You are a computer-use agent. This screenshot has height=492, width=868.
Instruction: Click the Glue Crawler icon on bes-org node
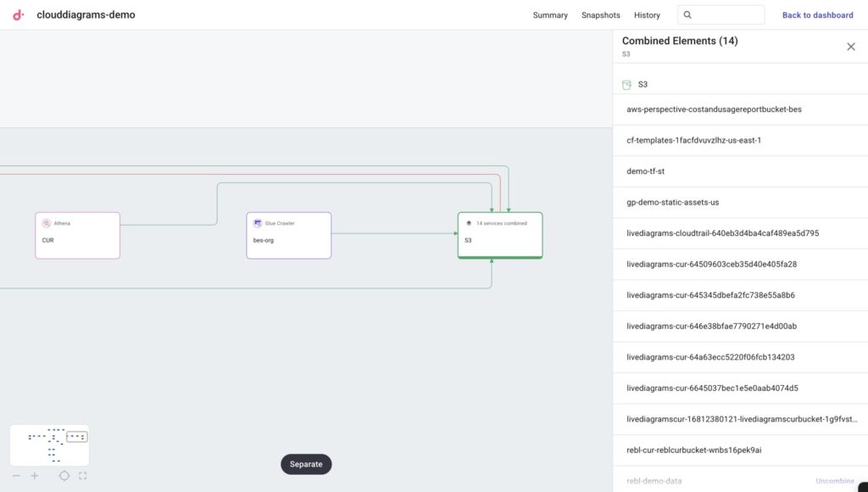[x=257, y=223]
